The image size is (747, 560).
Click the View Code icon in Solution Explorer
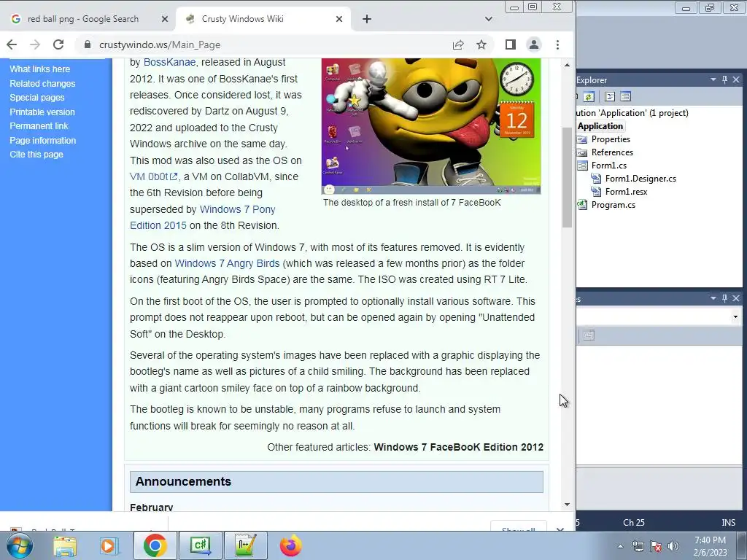pos(610,97)
